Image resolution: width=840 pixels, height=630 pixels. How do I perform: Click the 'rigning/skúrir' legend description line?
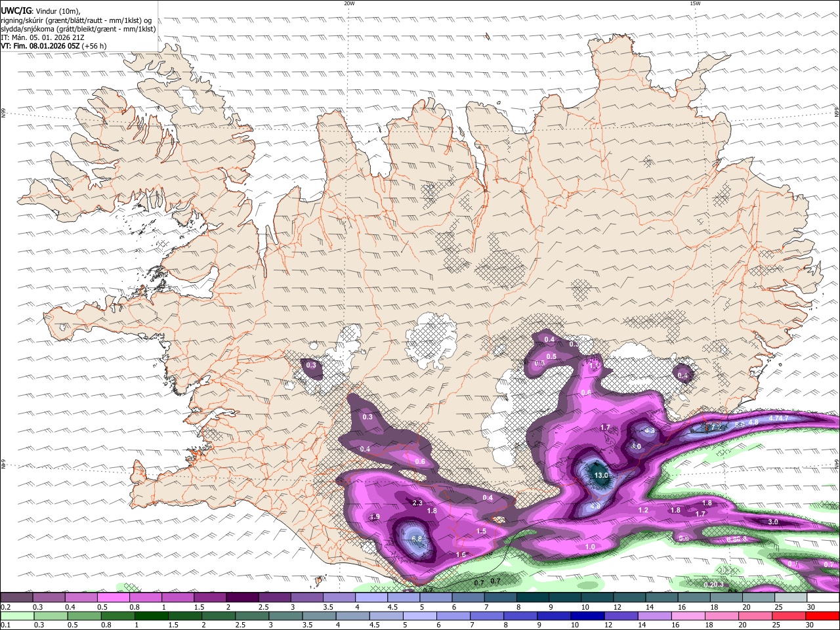tap(76, 20)
